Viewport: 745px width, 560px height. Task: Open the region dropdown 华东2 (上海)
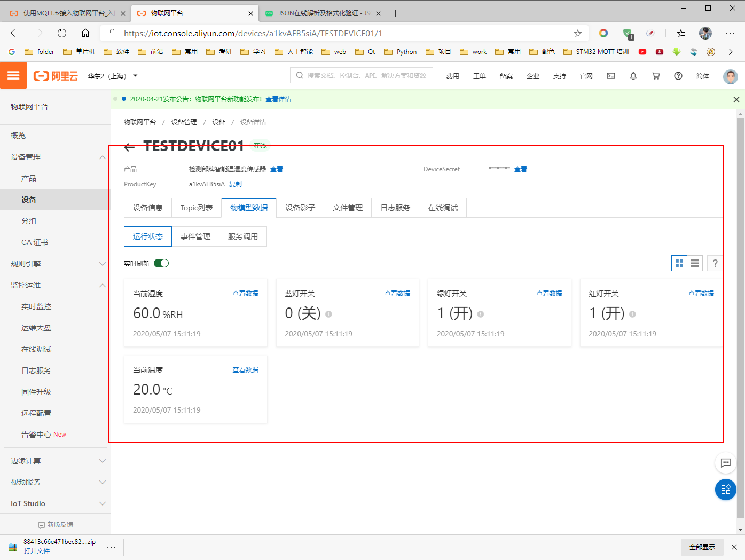[113, 76]
